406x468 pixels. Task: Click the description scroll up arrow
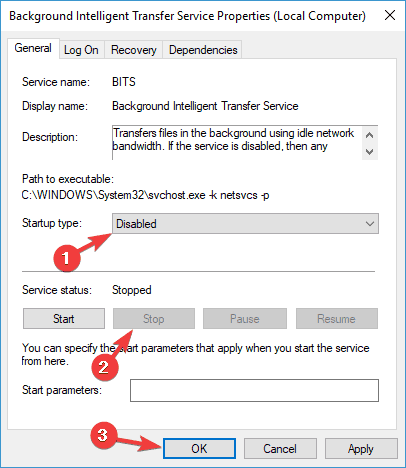tap(370, 135)
